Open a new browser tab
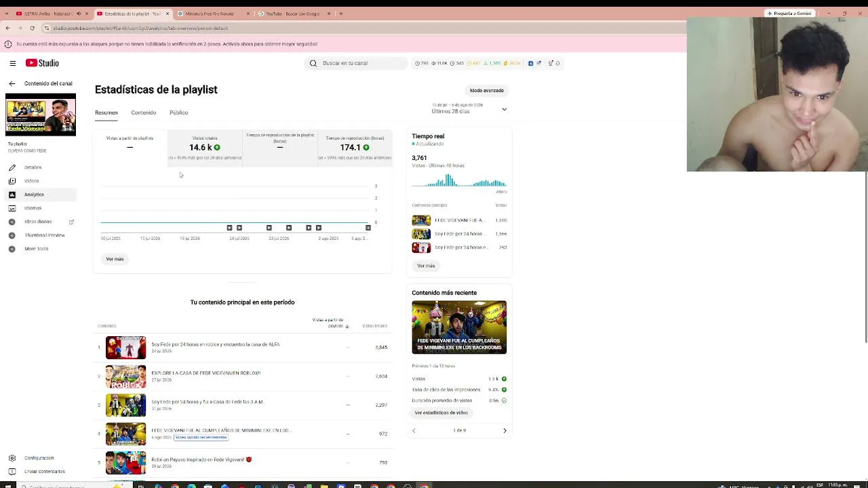Screen dimensions: 868x488 (340, 14)
